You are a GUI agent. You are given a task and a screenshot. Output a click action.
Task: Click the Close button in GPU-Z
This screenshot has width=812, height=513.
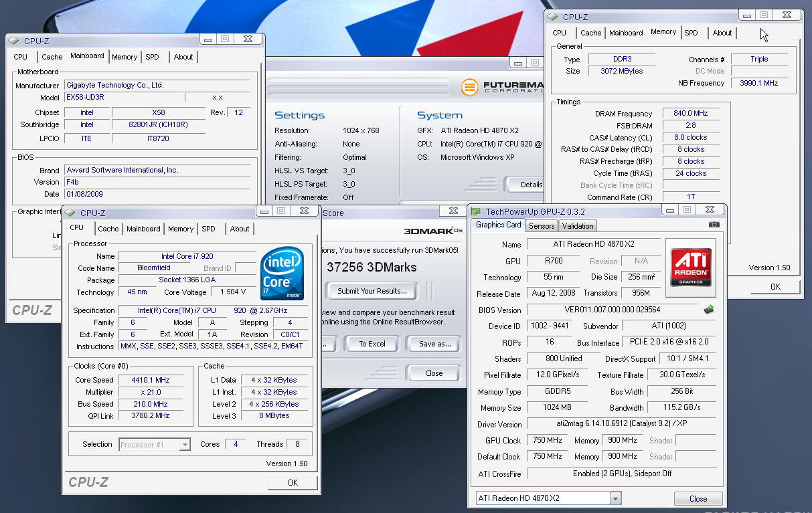[x=698, y=498]
